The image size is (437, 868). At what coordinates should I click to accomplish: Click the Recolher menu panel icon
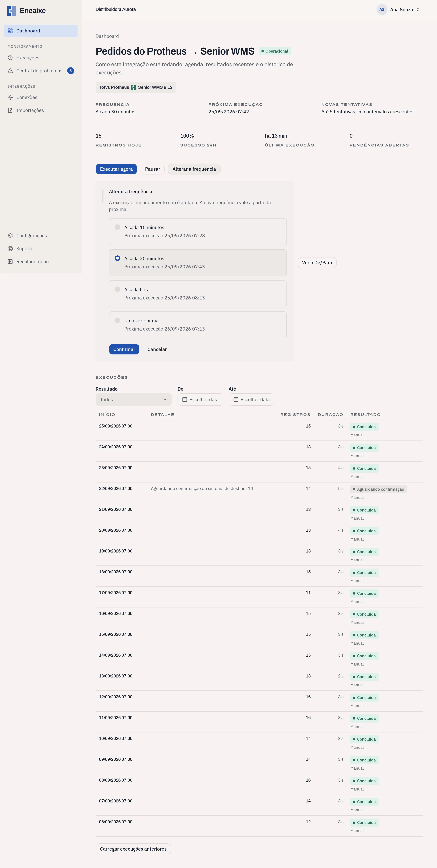[x=10, y=262]
